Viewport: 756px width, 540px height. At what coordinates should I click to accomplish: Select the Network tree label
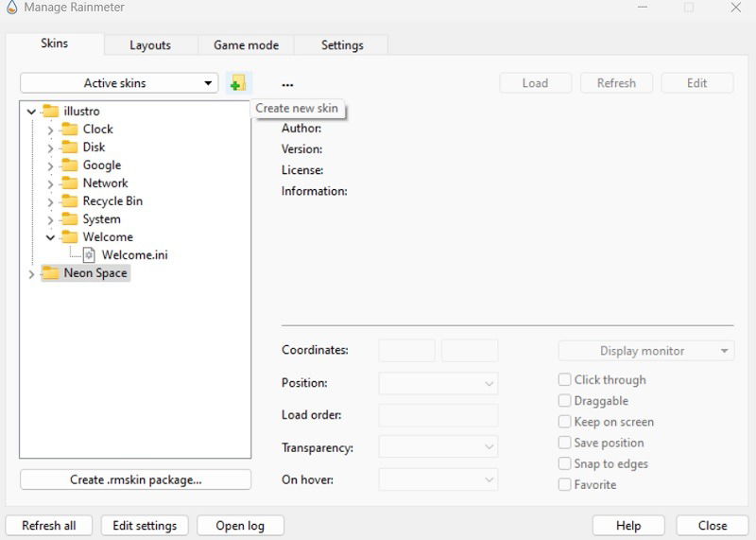coord(106,183)
